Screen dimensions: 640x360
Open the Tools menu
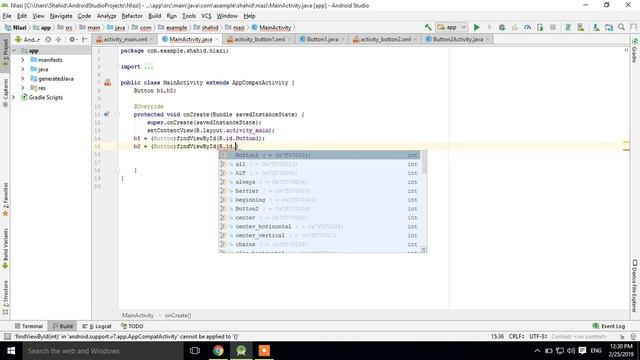pyautogui.click(x=189, y=16)
